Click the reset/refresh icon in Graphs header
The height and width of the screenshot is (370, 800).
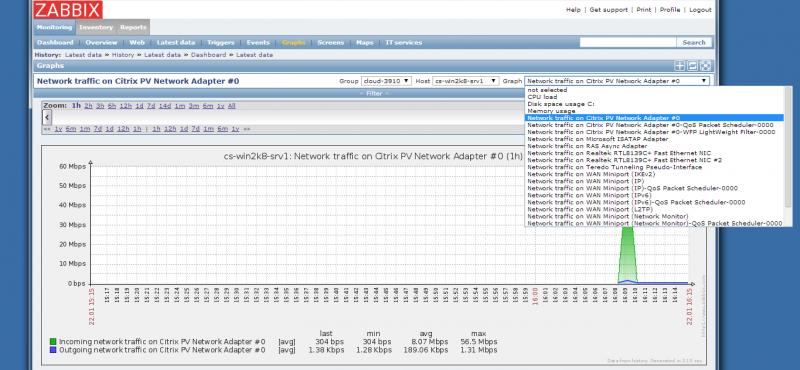692,66
